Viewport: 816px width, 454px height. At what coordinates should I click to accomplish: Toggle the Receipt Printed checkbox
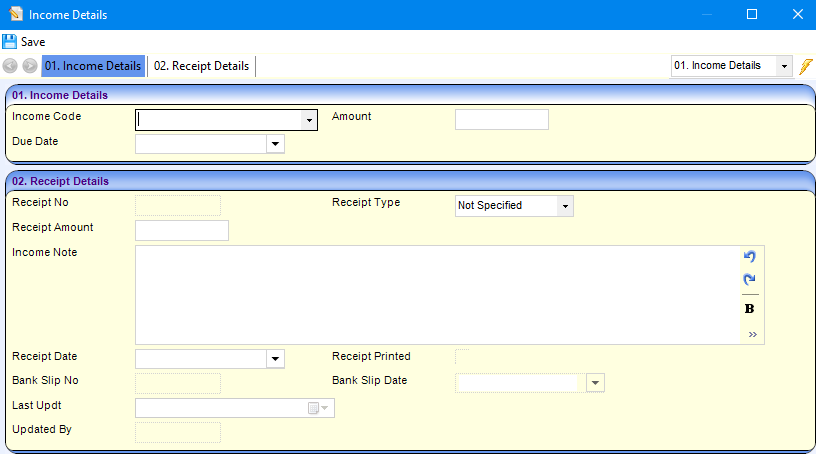click(x=461, y=357)
